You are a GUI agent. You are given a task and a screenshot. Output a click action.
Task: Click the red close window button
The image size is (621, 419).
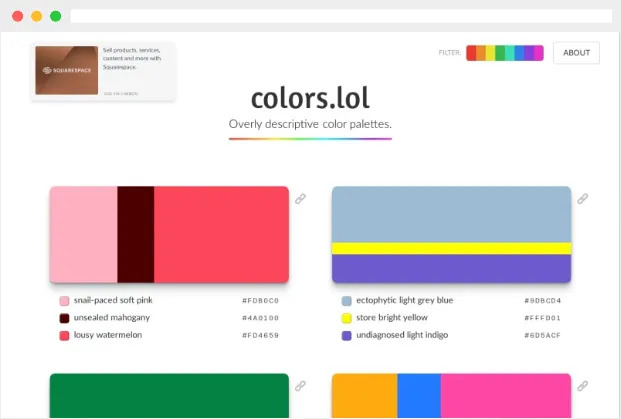[17, 16]
